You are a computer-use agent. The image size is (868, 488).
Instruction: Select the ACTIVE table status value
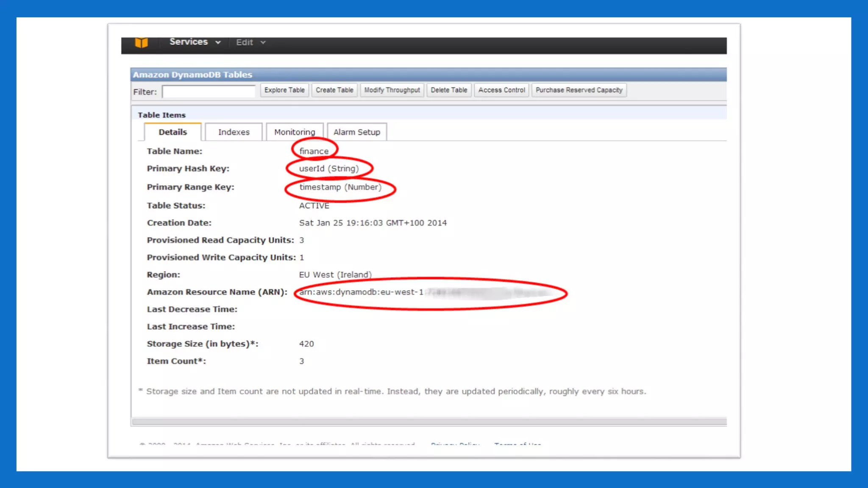pos(314,205)
